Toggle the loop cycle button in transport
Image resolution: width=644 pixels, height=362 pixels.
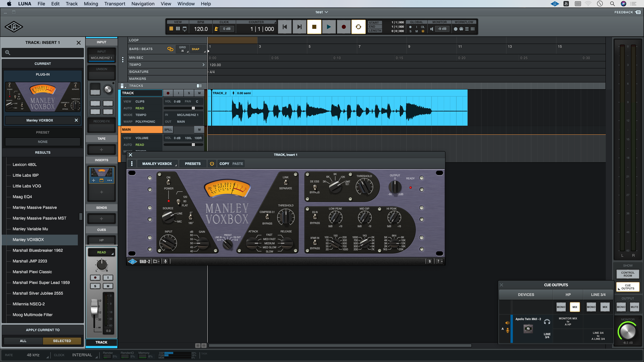(x=358, y=27)
